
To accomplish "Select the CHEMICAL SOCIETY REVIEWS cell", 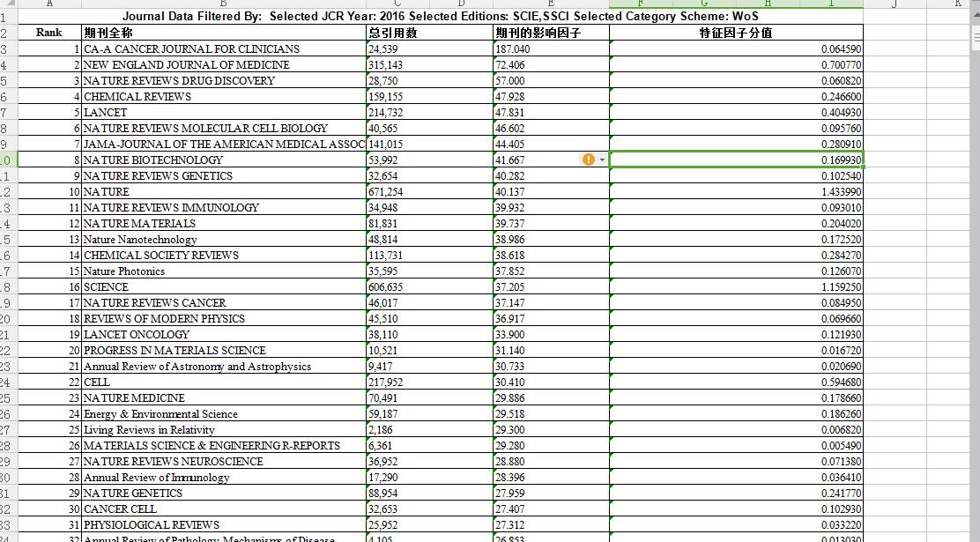I will point(224,255).
